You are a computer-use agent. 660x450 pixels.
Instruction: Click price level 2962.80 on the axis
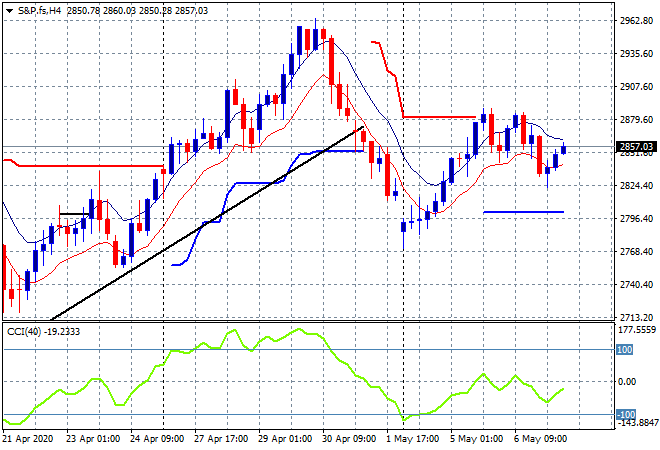click(636, 21)
